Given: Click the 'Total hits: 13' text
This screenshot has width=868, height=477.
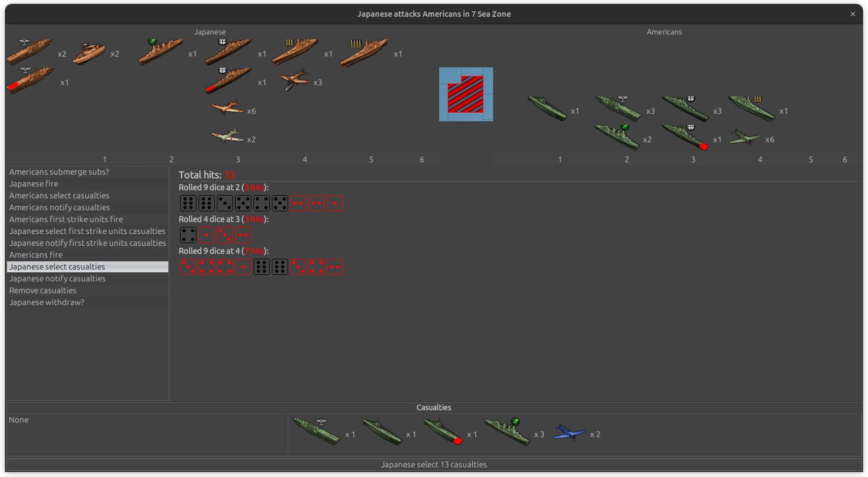Looking at the screenshot, I should 207,175.
